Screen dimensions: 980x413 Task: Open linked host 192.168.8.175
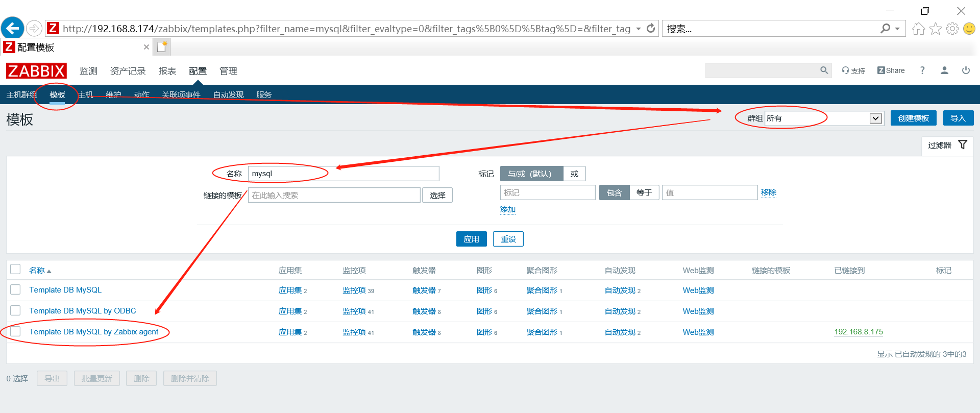[x=859, y=332]
